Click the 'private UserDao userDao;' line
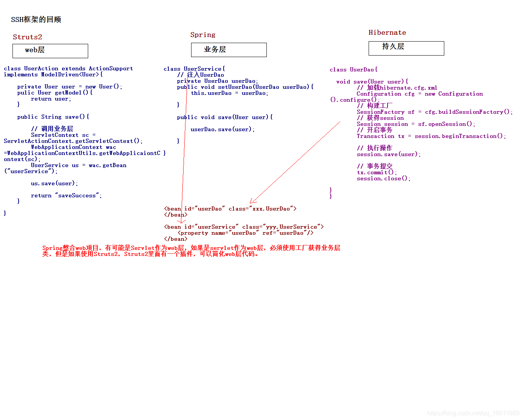Screen dimensions: 523x420 pos(218,81)
